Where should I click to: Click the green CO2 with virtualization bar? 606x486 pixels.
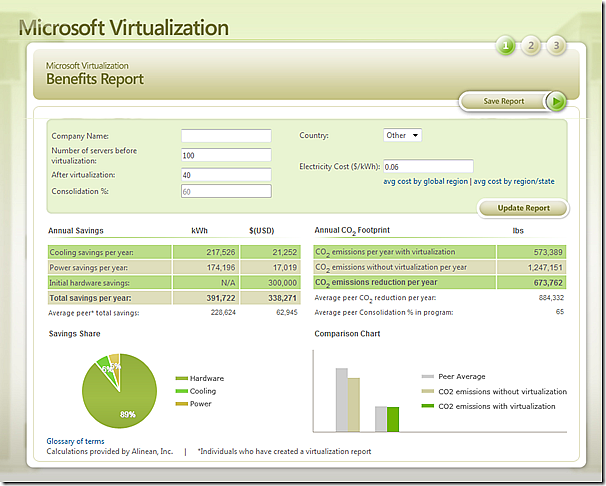point(393,418)
